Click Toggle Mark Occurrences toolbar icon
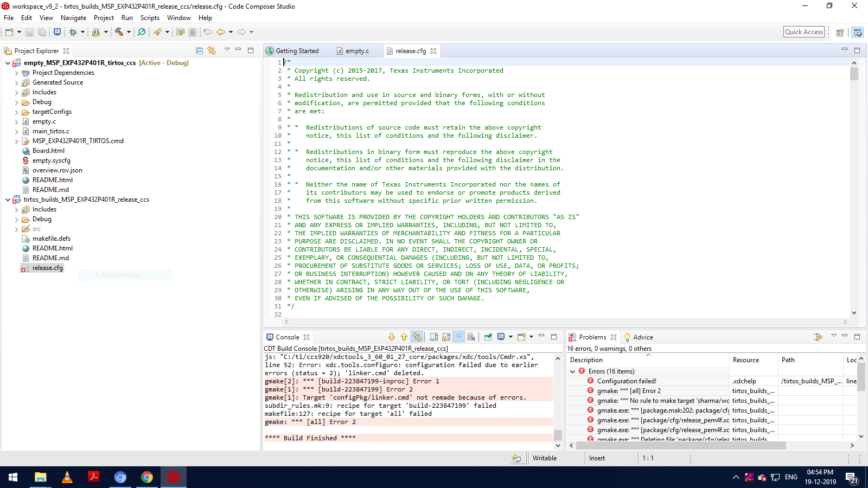Viewport: 868px width, 488px height. (180, 32)
